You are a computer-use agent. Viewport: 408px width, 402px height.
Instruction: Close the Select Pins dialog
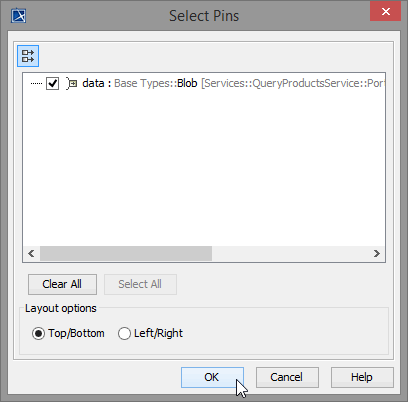click(x=386, y=12)
